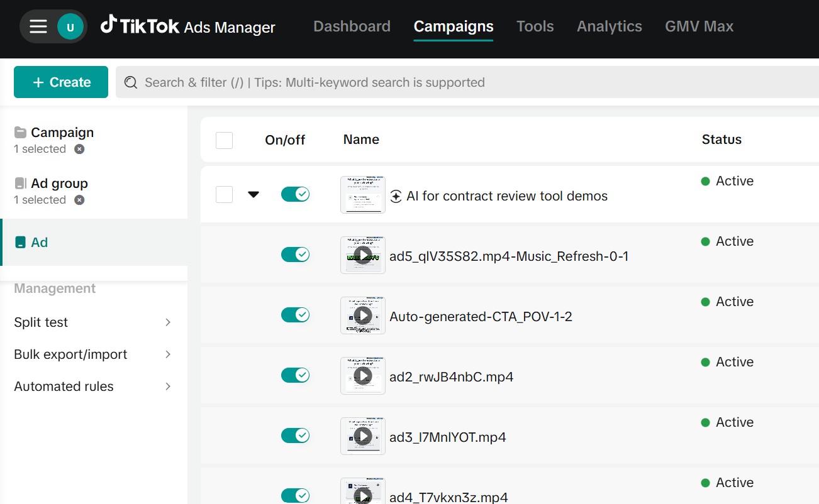Open the Analytics tab

pyautogui.click(x=609, y=26)
